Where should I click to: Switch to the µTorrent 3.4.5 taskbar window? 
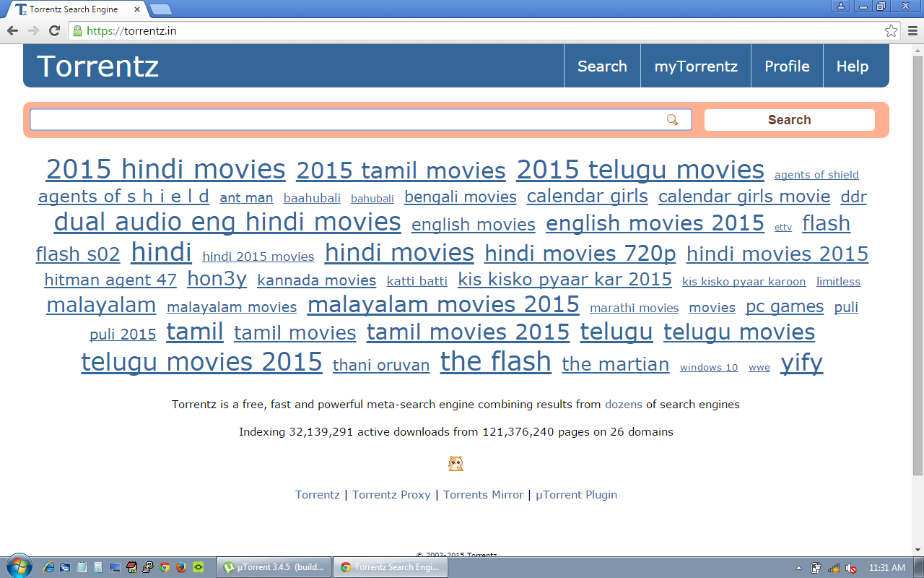click(x=274, y=567)
